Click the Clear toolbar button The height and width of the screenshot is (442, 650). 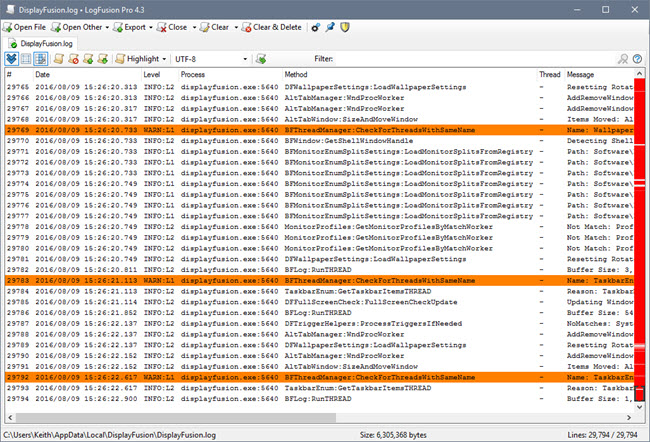[214, 27]
